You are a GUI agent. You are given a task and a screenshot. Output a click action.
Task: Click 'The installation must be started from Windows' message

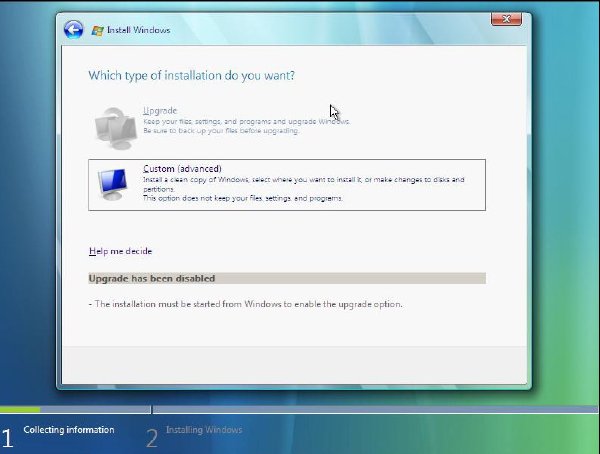[x=245, y=304]
